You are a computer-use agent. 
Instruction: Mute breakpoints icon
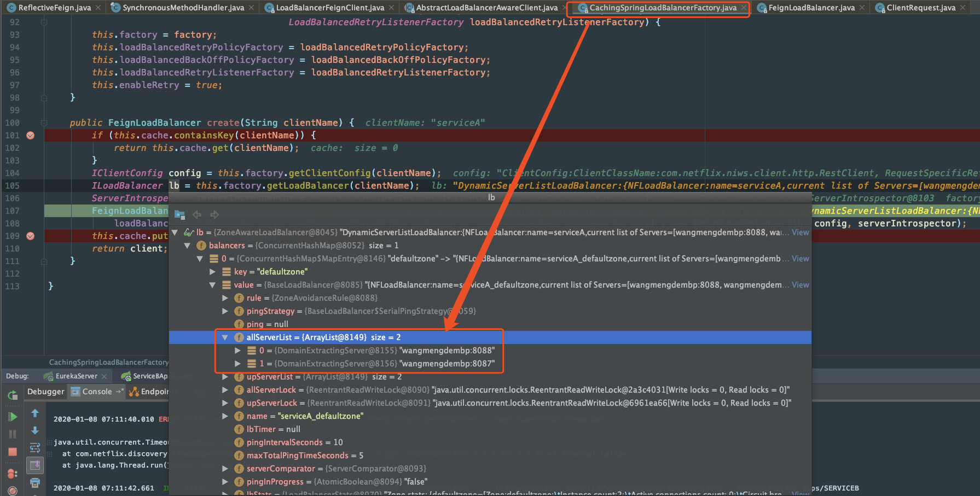12,491
